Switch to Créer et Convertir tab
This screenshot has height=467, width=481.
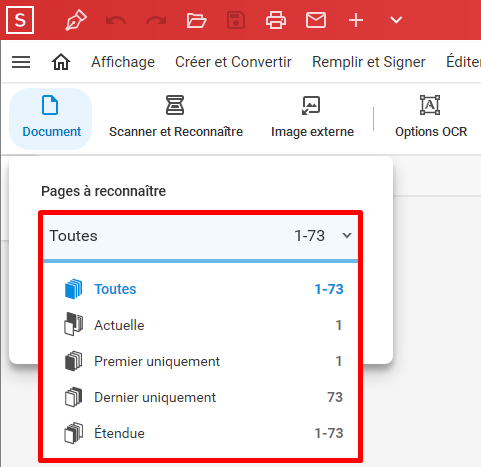pyautogui.click(x=233, y=62)
